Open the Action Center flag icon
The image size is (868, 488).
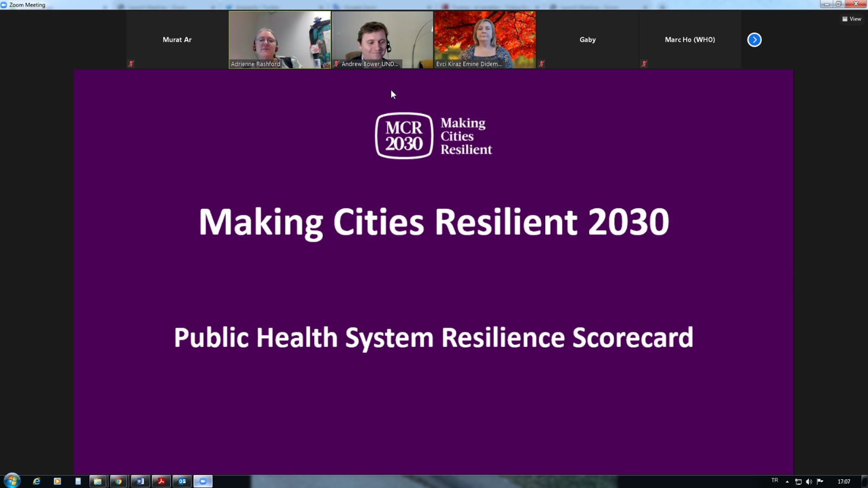[x=820, y=481]
